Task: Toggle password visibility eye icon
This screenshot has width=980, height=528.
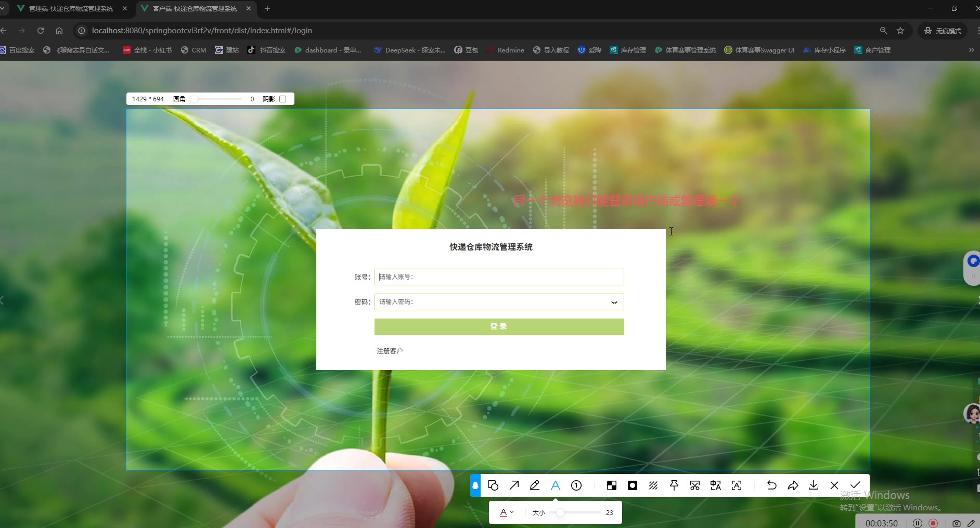Action: pyautogui.click(x=614, y=302)
